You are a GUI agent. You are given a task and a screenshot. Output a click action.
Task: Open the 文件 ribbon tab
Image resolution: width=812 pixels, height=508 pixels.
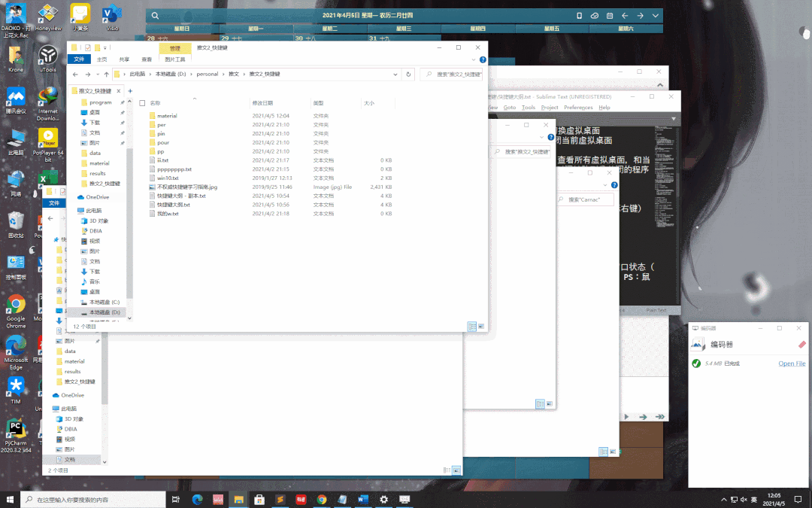79,59
